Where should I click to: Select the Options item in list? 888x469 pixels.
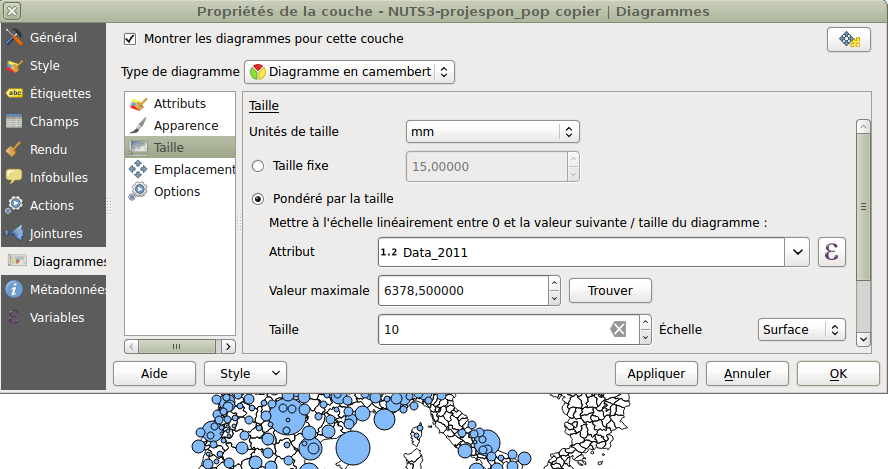[x=180, y=191]
